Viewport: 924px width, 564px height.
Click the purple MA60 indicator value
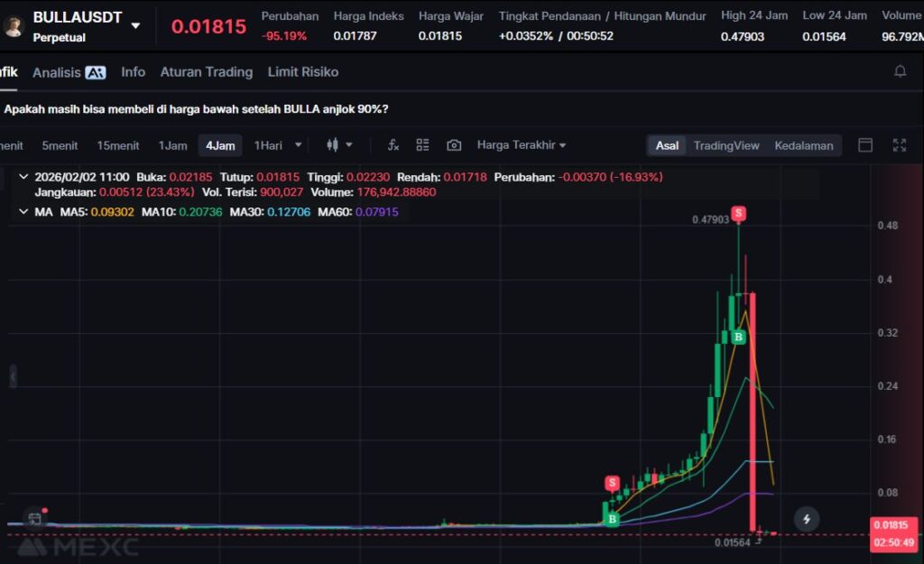356,212
